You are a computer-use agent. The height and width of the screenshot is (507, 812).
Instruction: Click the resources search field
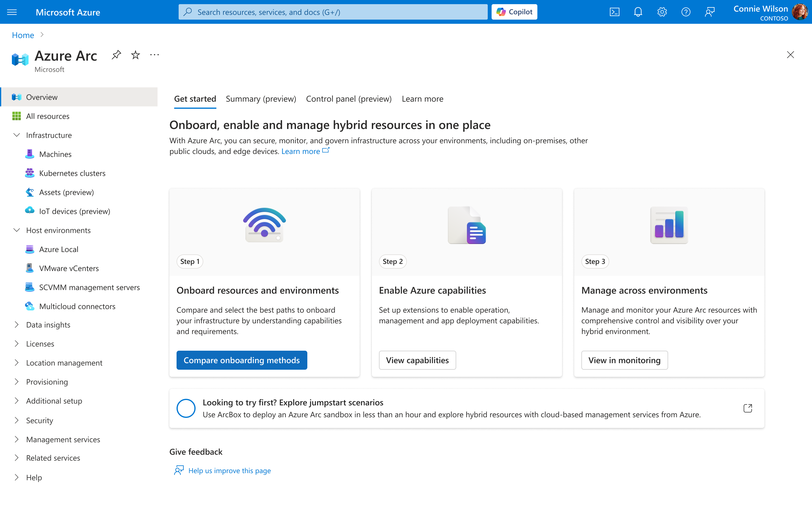point(333,12)
